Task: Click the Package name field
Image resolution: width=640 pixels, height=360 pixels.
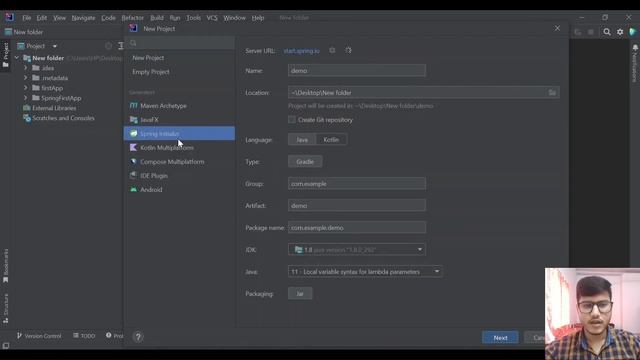Action: point(357,228)
